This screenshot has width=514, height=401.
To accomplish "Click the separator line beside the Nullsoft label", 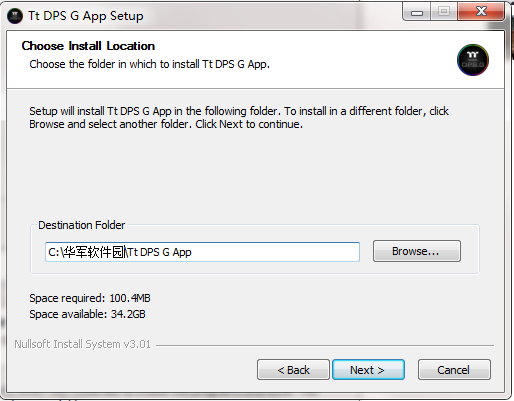I will [x=325, y=345].
